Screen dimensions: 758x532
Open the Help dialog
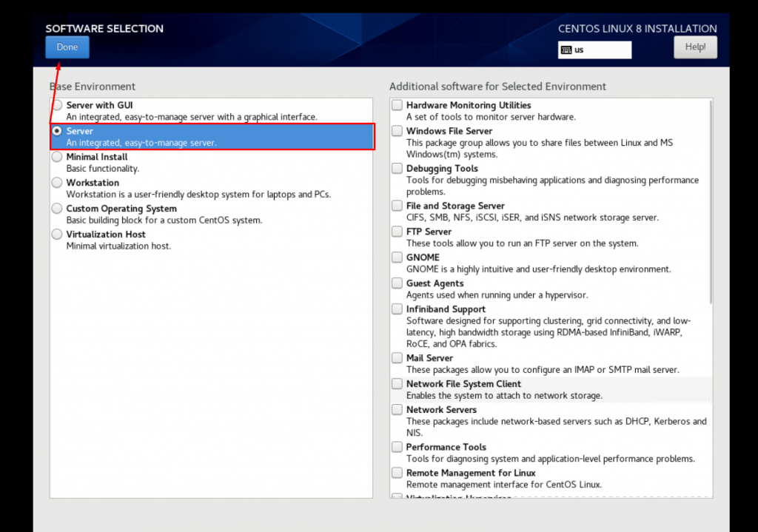[694, 46]
